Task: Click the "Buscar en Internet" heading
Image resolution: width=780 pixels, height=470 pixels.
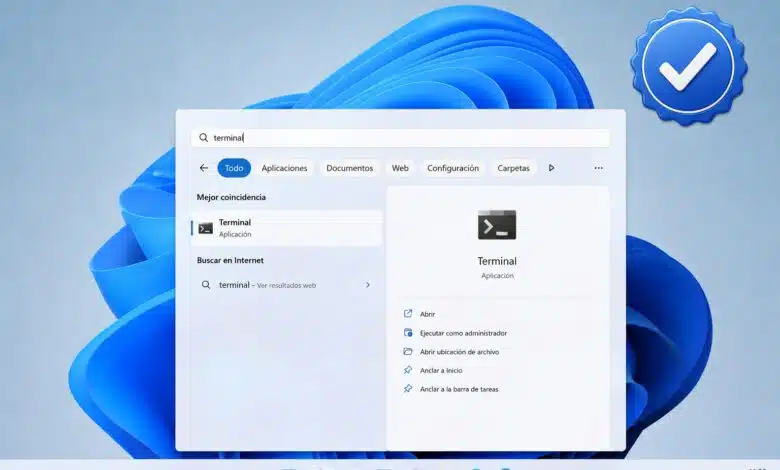Action: click(x=230, y=260)
